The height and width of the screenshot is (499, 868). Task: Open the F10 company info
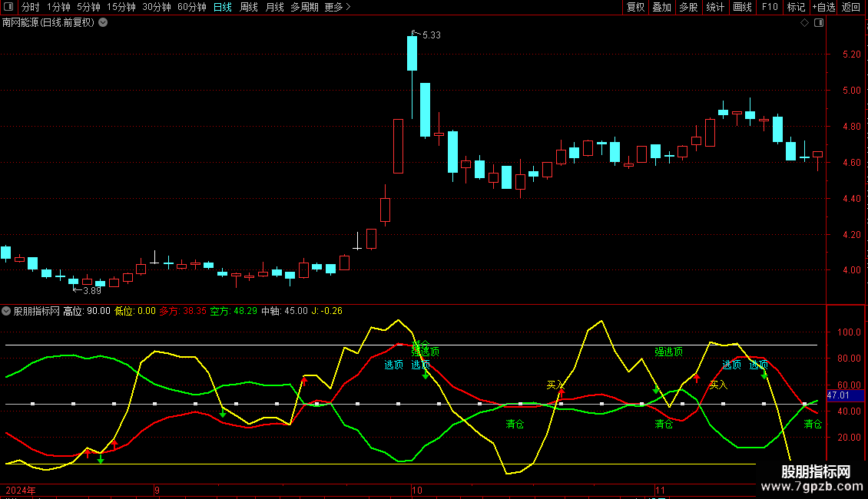(x=770, y=7)
